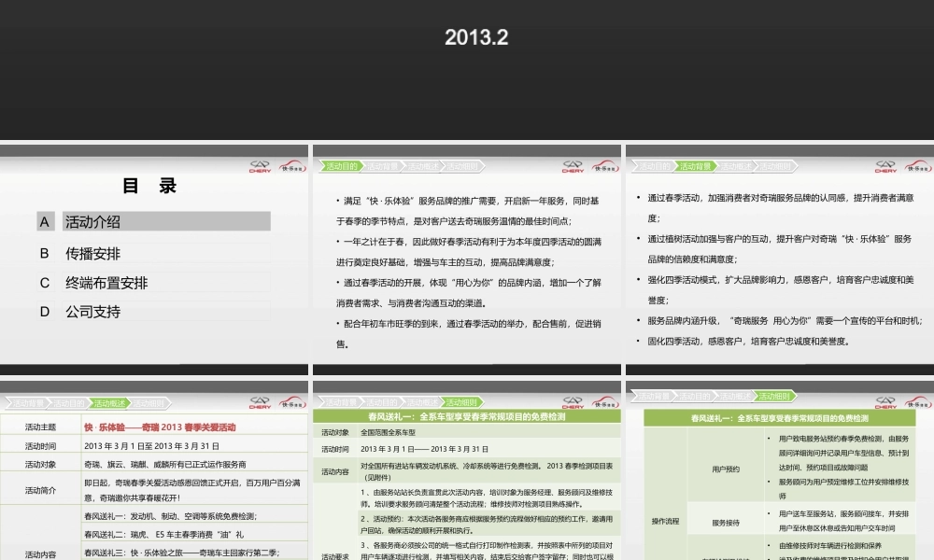Select 活动细则 tab on slide starting 满足“快·乐体验”
Screen dimensions: 934x560
[463, 166]
